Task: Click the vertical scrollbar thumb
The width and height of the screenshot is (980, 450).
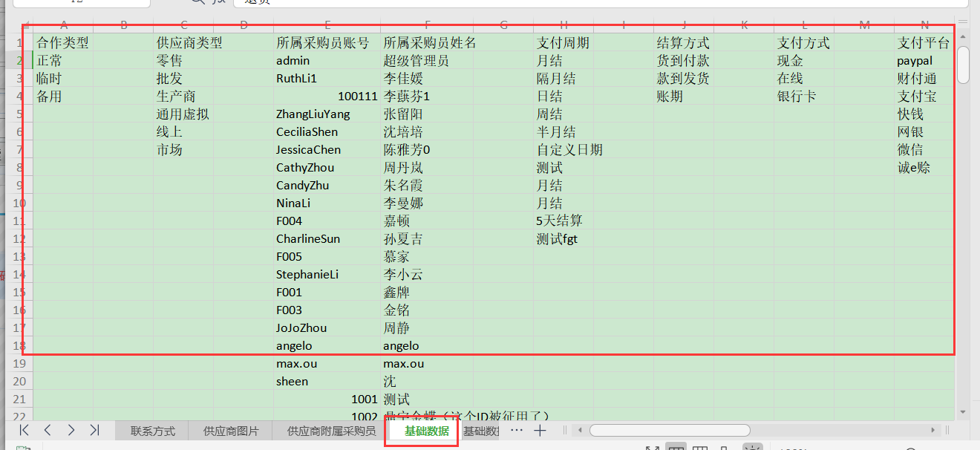Action: 963,65
